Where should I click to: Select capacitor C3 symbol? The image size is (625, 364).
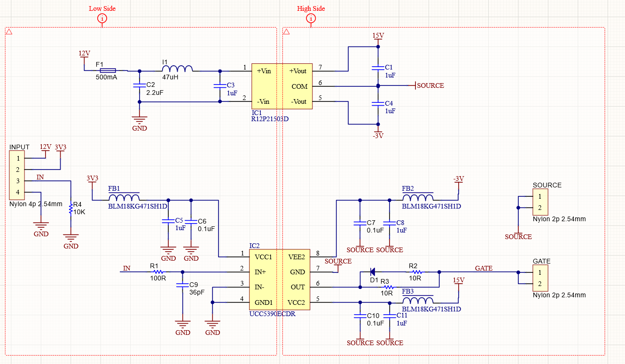219,86
